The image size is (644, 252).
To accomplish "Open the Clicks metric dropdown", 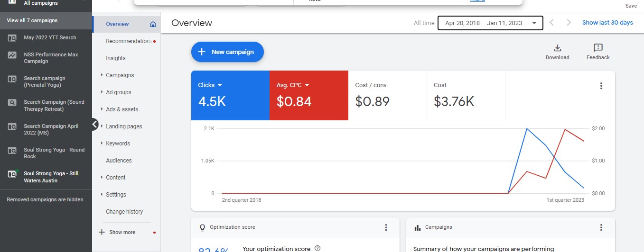I will pyautogui.click(x=220, y=85).
